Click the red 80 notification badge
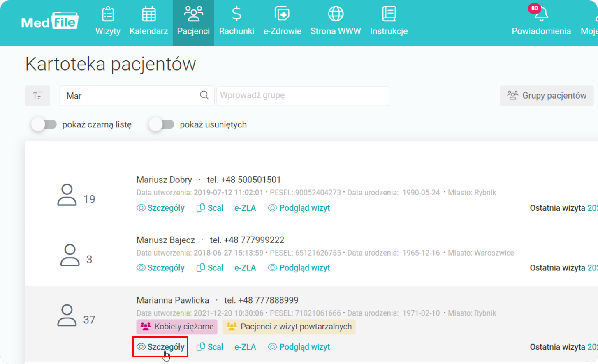The width and height of the screenshot is (598, 364). click(534, 8)
